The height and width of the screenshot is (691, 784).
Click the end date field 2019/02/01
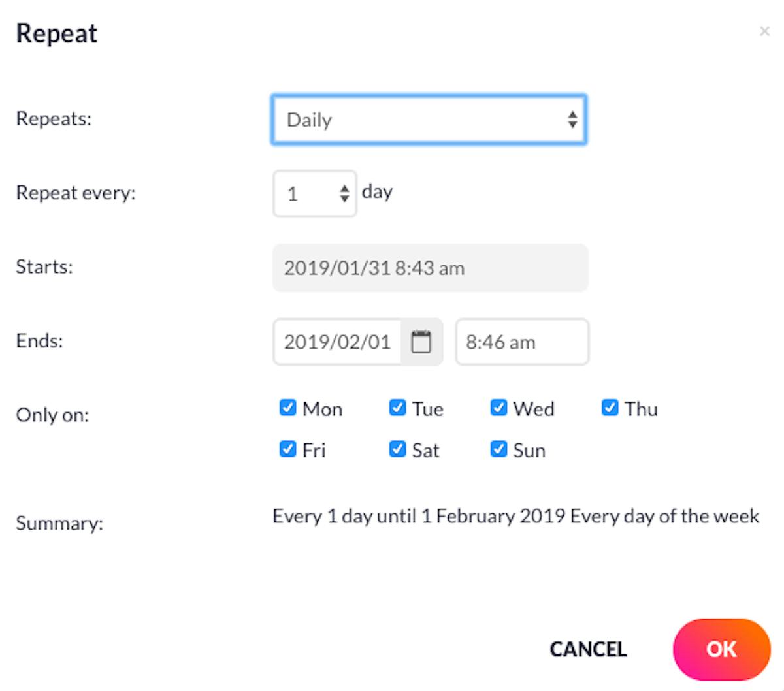tap(337, 342)
